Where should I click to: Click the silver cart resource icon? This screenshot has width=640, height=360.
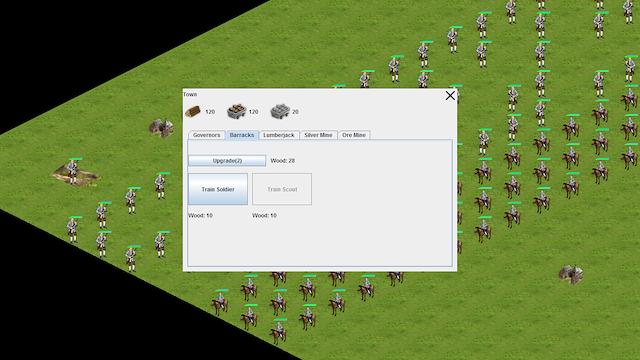(236, 111)
